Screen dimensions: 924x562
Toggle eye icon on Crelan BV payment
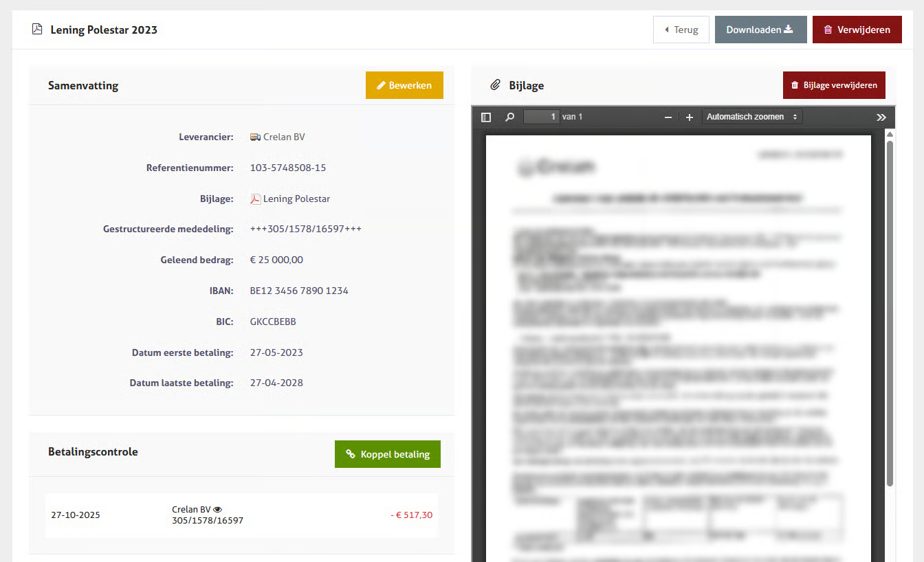218,510
